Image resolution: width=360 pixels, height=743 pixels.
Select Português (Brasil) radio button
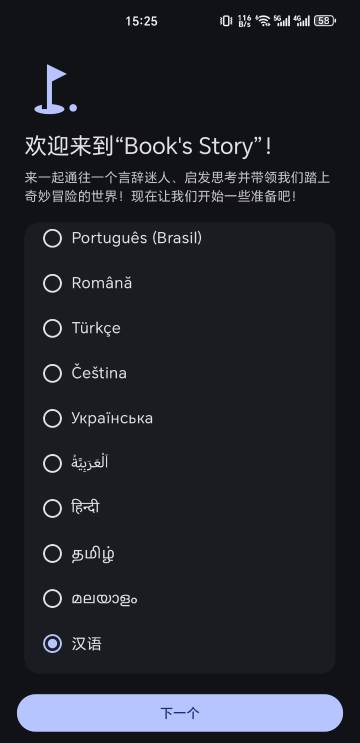(x=53, y=238)
